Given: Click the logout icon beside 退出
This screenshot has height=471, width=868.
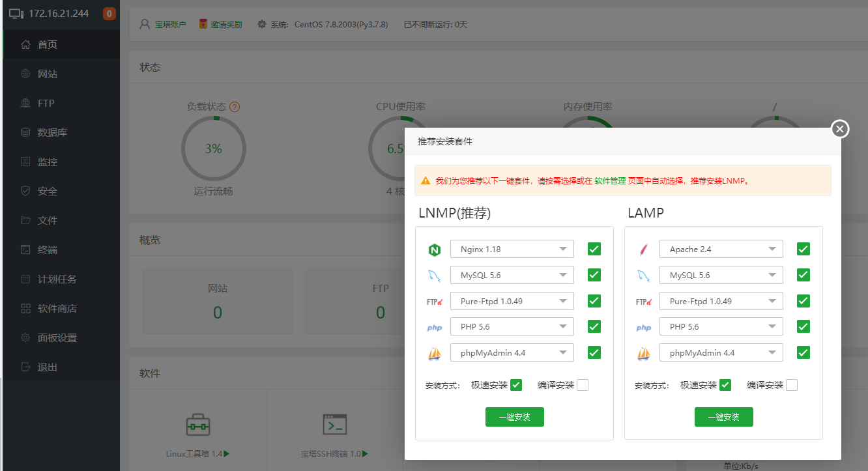Looking at the screenshot, I should click(x=25, y=367).
